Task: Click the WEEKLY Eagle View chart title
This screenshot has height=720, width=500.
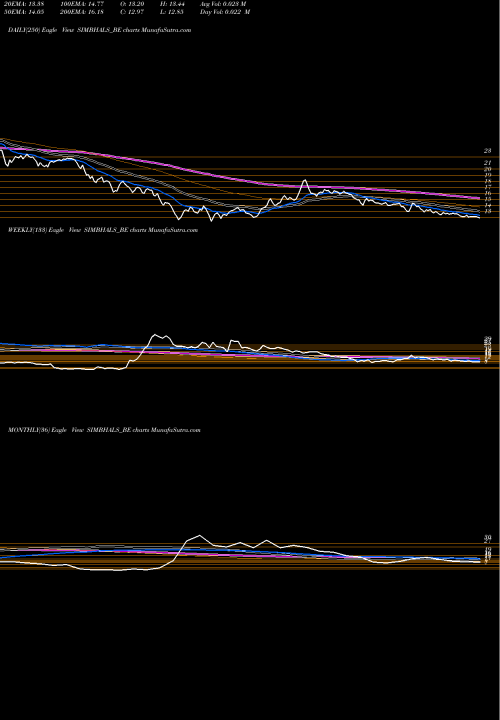Action: (103, 230)
